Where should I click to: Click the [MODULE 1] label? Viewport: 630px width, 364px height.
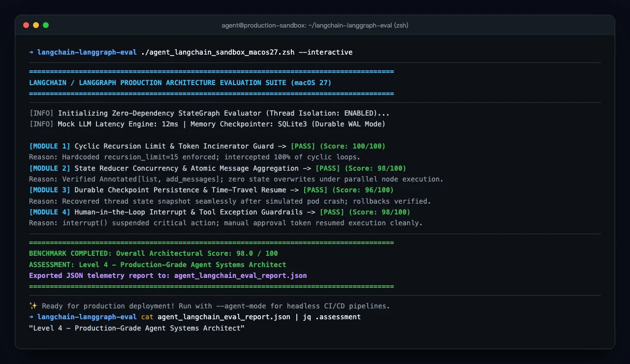click(50, 146)
